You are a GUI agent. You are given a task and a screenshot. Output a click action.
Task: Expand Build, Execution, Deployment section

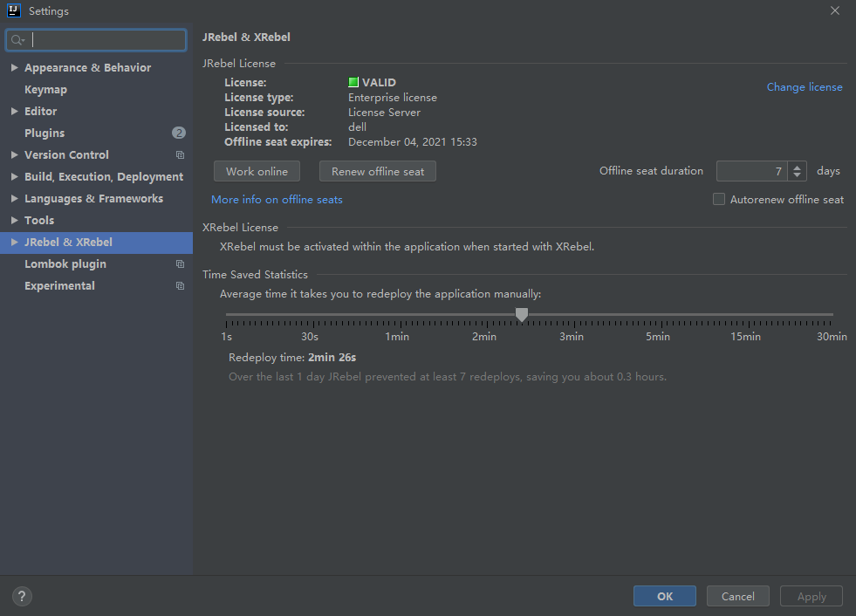pos(15,176)
